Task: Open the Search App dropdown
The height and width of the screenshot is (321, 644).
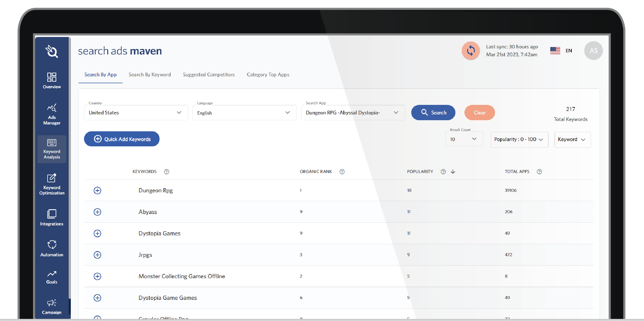Action: [353, 113]
